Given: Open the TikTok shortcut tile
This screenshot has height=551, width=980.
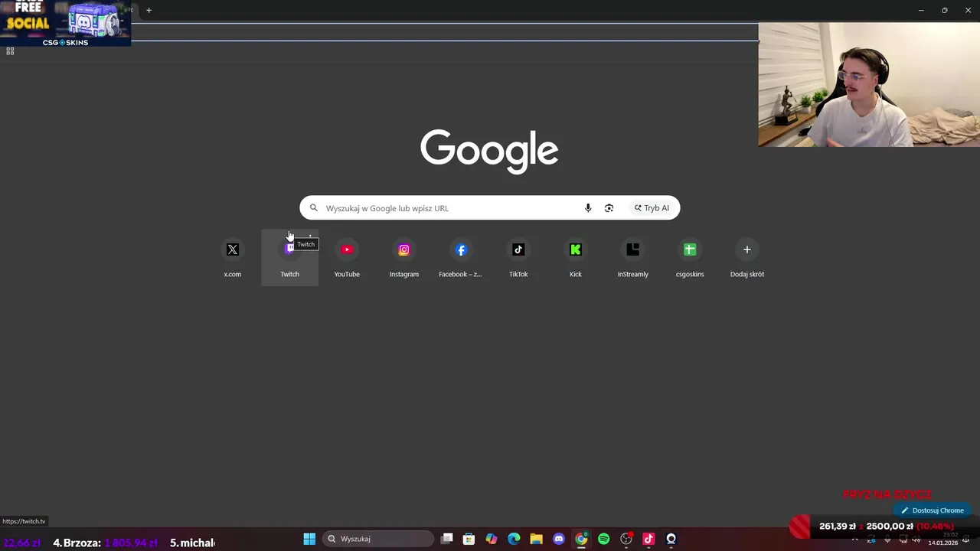Looking at the screenshot, I should (x=518, y=258).
